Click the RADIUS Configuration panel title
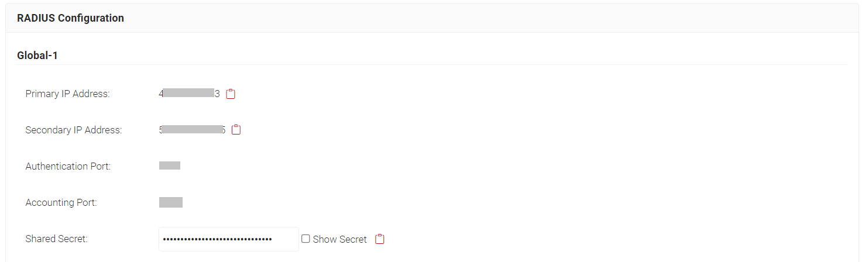Screen dimensions: 868x262 (x=70, y=18)
